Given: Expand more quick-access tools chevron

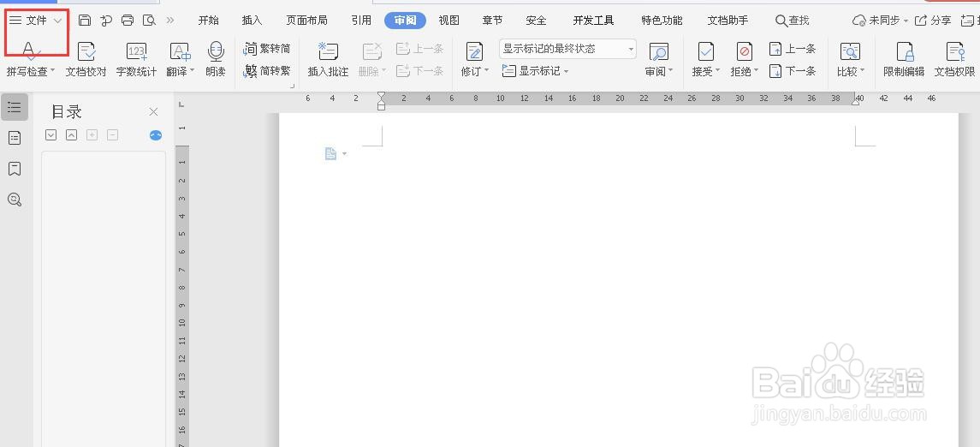Looking at the screenshot, I should pyautogui.click(x=170, y=21).
